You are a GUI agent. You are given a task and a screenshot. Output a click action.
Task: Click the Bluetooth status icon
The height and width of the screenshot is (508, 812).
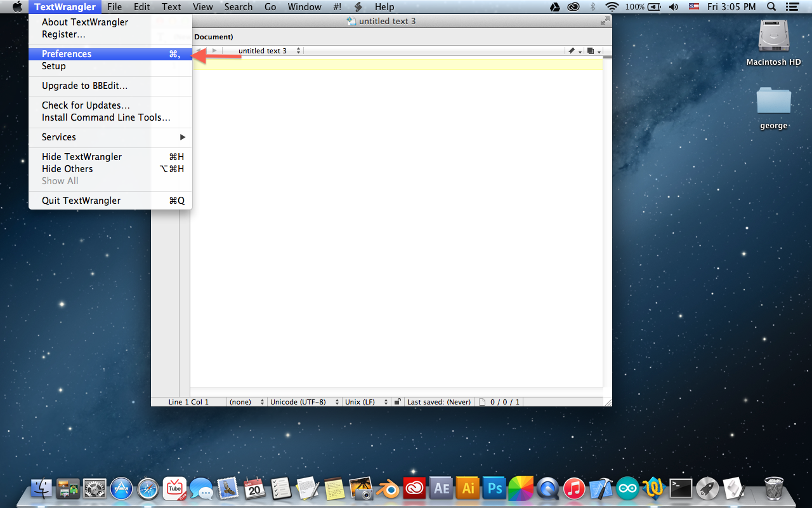pyautogui.click(x=593, y=7)
